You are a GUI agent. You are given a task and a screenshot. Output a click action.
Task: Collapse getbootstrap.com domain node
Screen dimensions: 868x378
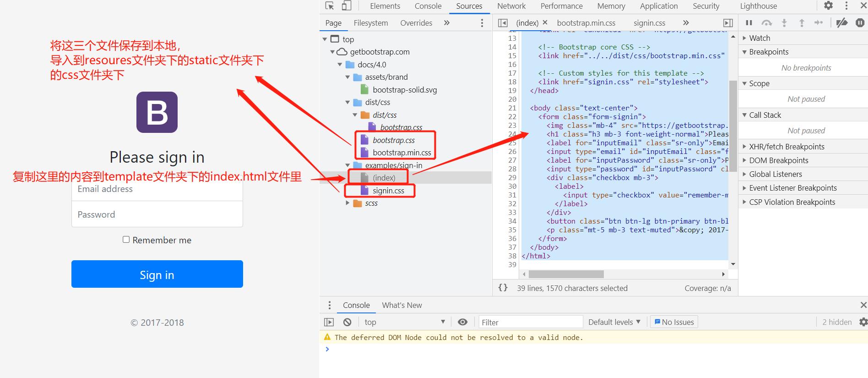pyautogui.click(x=332, y=52)
